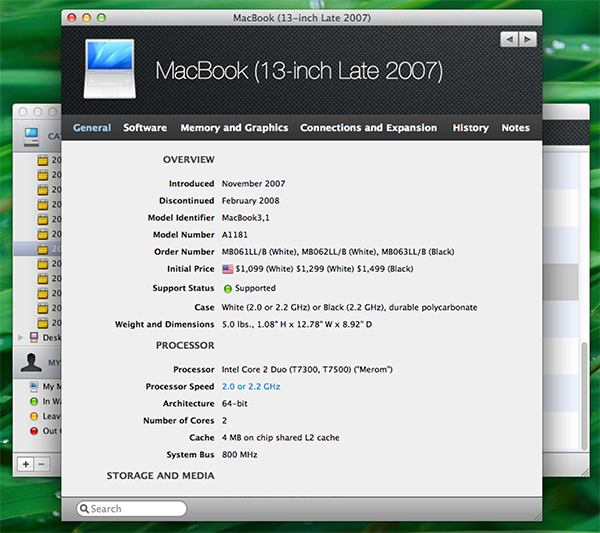600x533 pixels.
Task: Click the OVERVIEW section heading
Action: (189, 160)
